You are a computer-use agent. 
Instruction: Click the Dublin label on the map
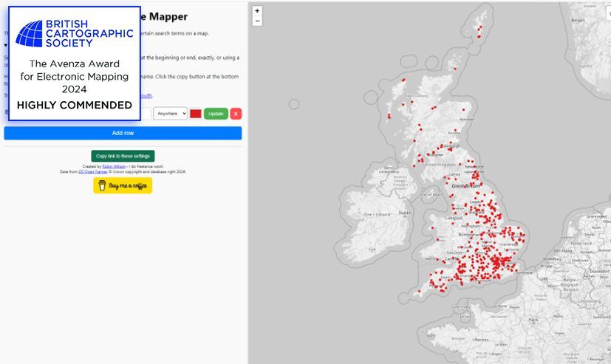(404, 213)
